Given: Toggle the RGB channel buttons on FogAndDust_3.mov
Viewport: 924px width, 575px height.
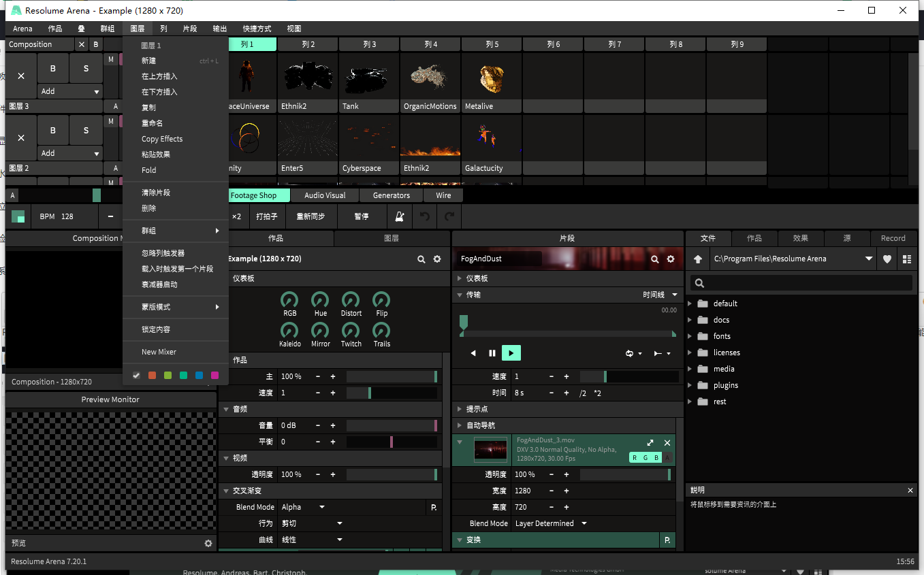Looking at the screenshot, I should tap(646, 458).
